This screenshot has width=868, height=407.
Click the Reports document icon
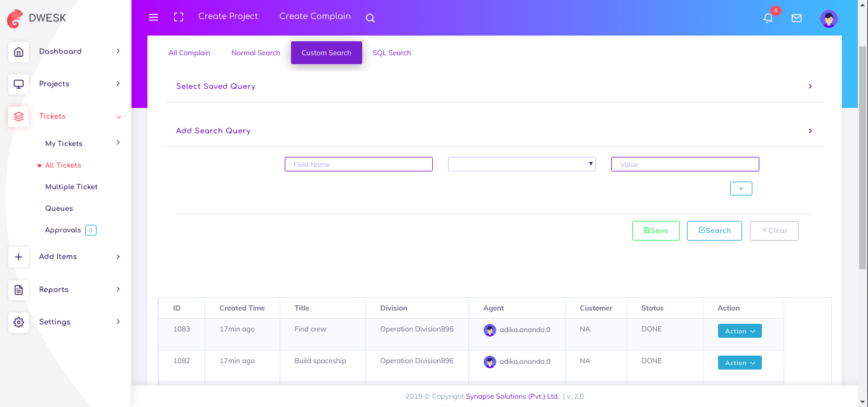pos(18,290)
